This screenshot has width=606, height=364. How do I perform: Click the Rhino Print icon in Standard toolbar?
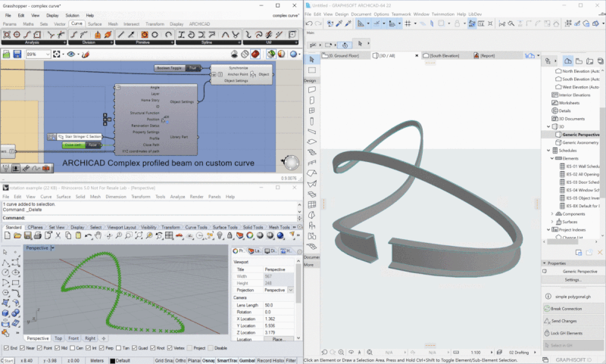(37, 237)
